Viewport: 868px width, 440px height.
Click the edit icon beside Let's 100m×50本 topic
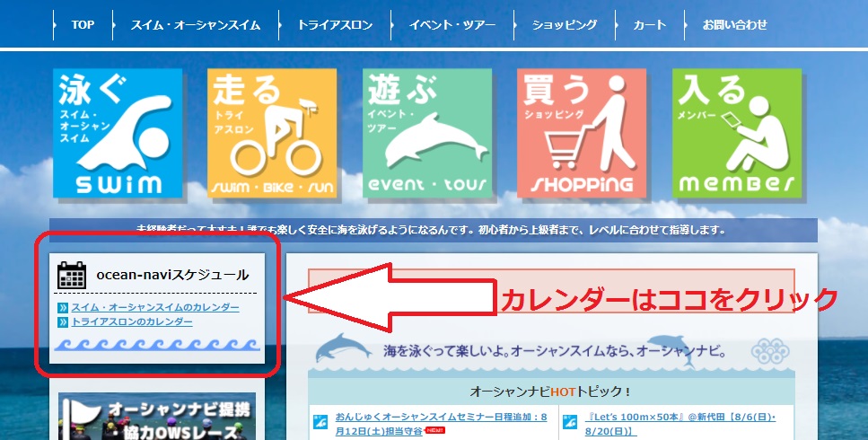click(x=569, y=420)
